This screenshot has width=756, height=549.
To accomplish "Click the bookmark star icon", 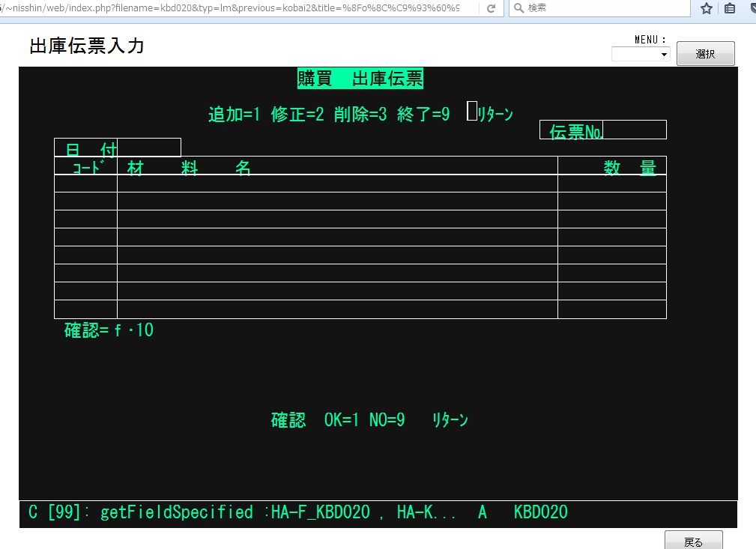I will [706, 8].
